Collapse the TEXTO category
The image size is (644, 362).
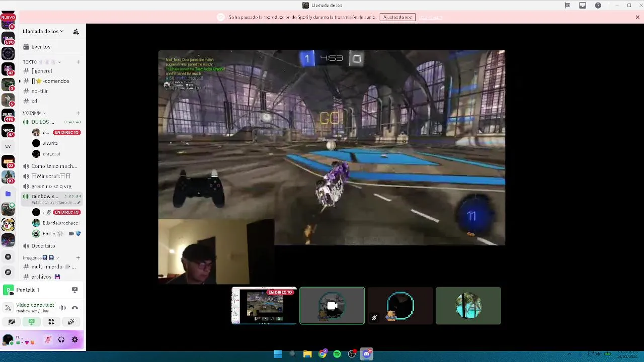(42, 62)
